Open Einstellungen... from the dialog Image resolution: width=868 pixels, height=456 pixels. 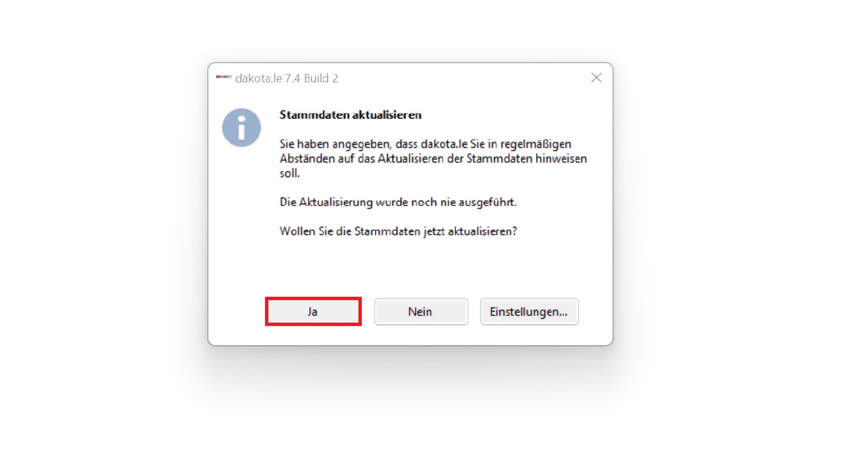(529, 312)
